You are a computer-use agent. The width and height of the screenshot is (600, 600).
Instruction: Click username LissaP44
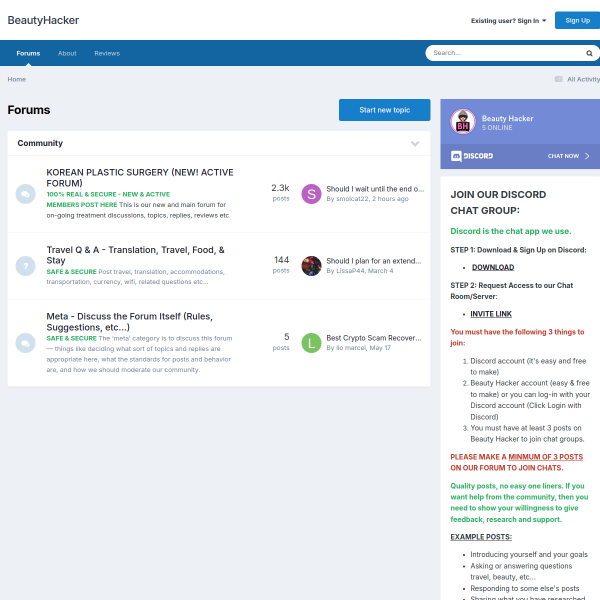350,271
